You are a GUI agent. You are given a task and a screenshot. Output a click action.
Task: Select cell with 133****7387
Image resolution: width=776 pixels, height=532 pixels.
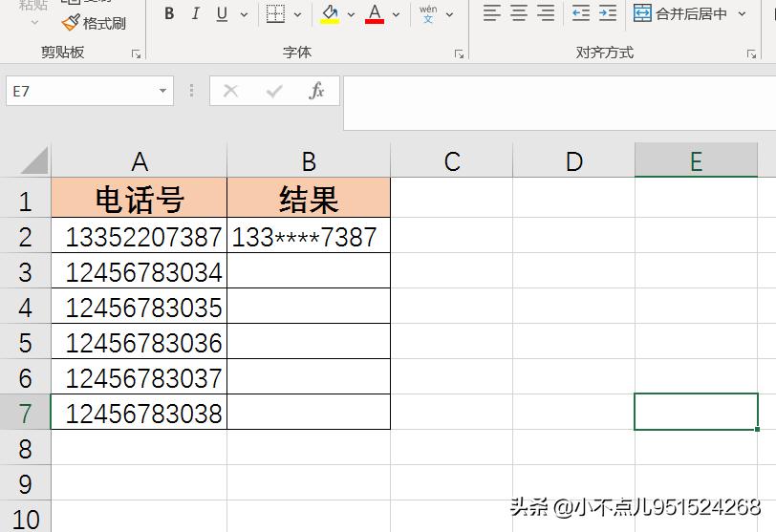[309, 236]
